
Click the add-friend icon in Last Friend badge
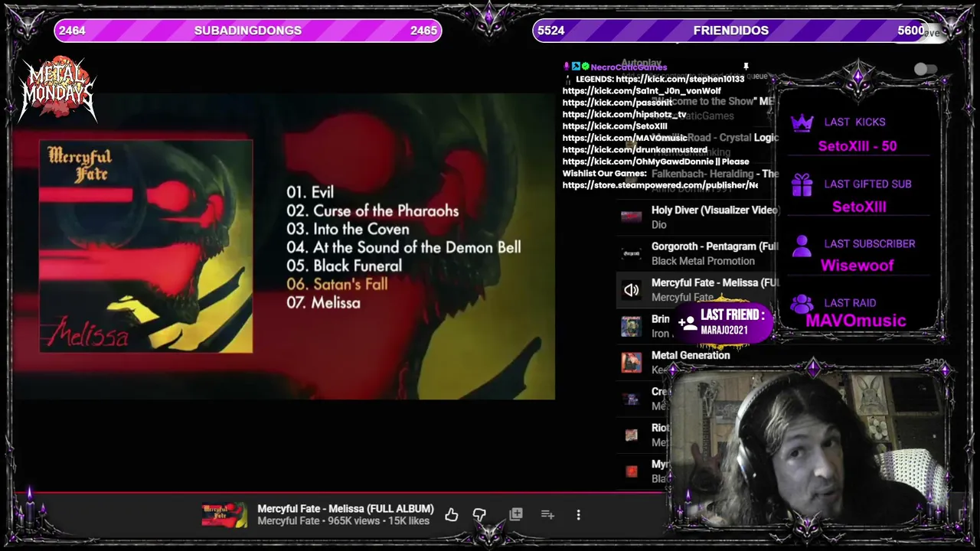[687, 323]
